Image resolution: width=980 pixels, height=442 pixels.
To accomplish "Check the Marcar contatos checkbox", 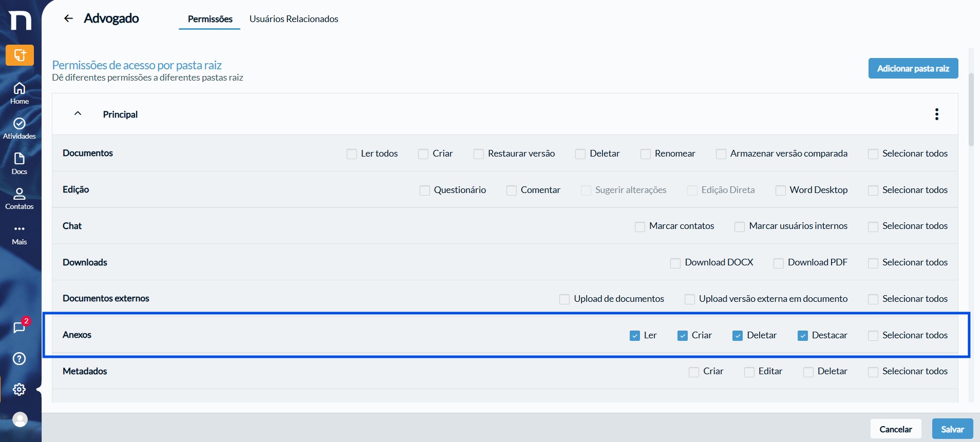I will pyautogui.click(x=640, y=227).
